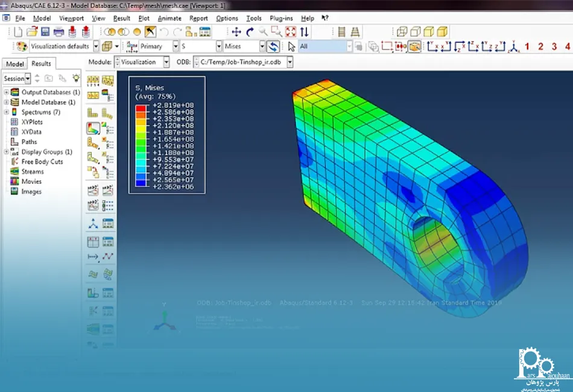
Task: Click Plot Contours on Deformed Shape
Action: (93, 128)
